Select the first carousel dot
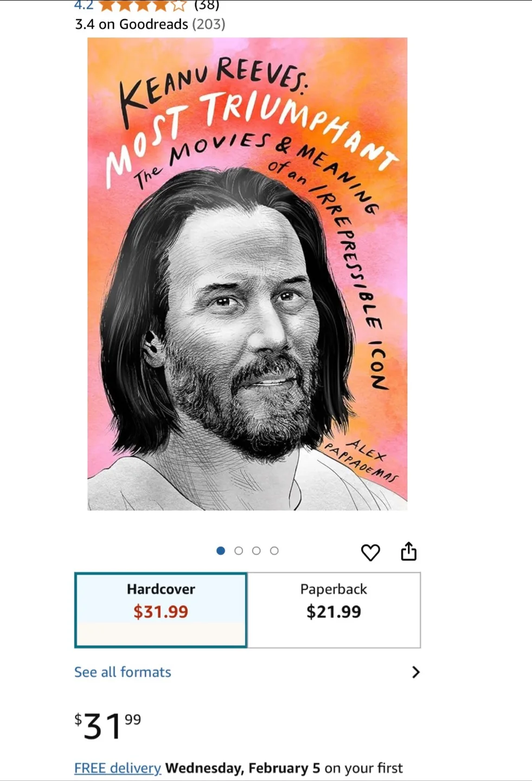Screen dimensions: 532x781 click(x=221, y=550)
